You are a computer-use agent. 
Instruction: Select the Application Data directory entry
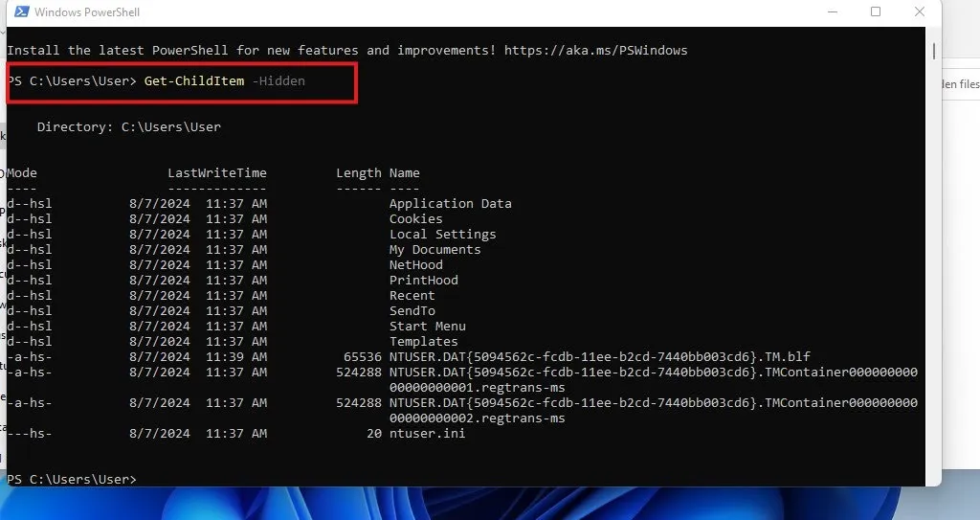pyautogui.click(x=450, y=204)
